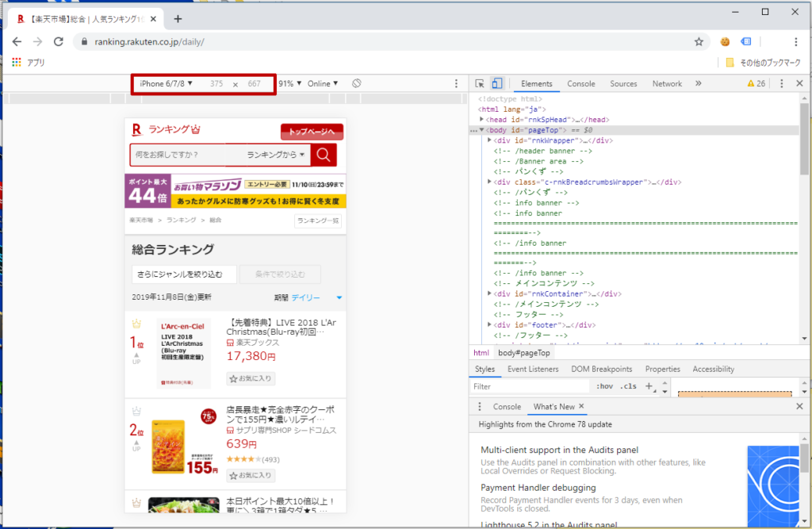Screen dimensions: 812x529
Task: Click the html breadcrumb in Elements
Action: coord(481,353)
